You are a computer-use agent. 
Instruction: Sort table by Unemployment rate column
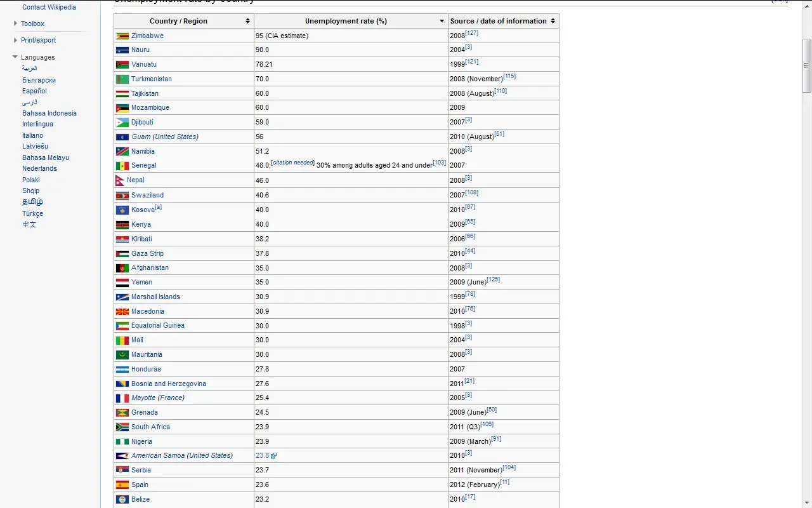coord(442,21)
